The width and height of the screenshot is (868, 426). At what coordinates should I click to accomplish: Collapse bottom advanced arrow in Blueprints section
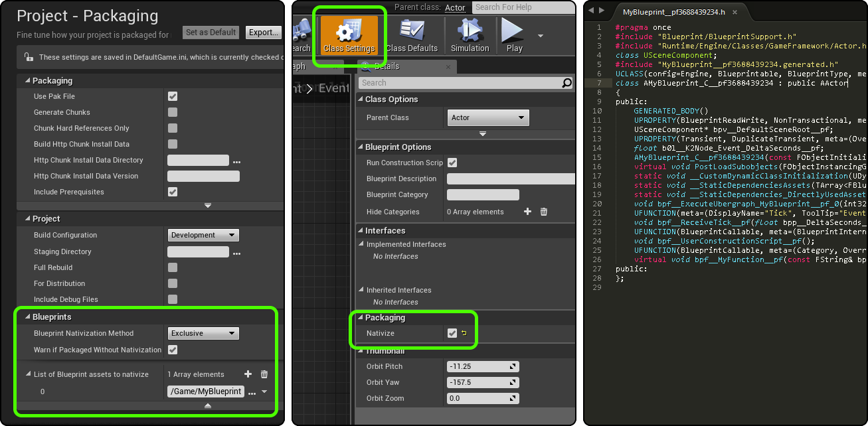click(x=208, y=405)
